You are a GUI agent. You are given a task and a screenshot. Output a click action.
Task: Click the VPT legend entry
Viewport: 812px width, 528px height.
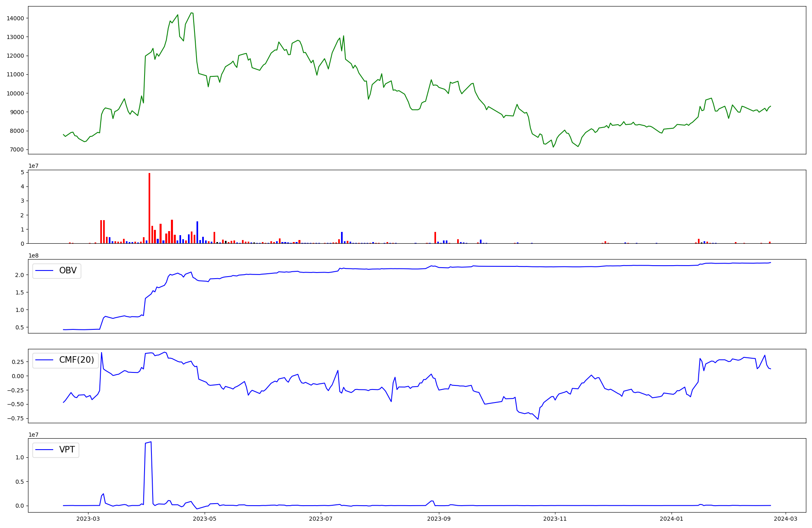tap(67, 450)
